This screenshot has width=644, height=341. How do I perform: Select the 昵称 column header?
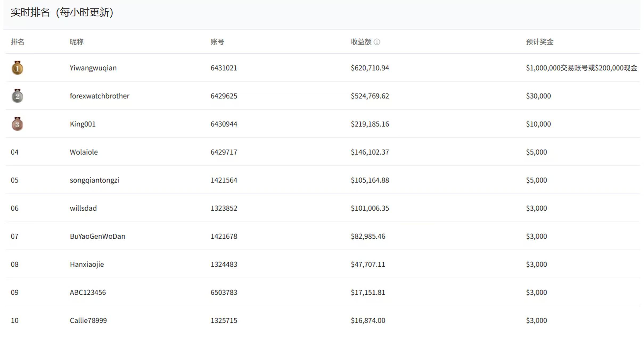click(77, 42)
